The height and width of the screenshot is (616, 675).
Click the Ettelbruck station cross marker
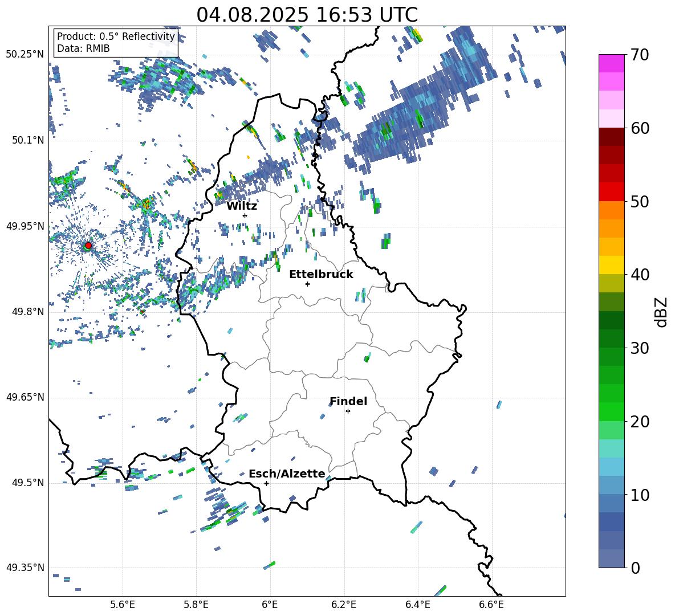point(307,284)
